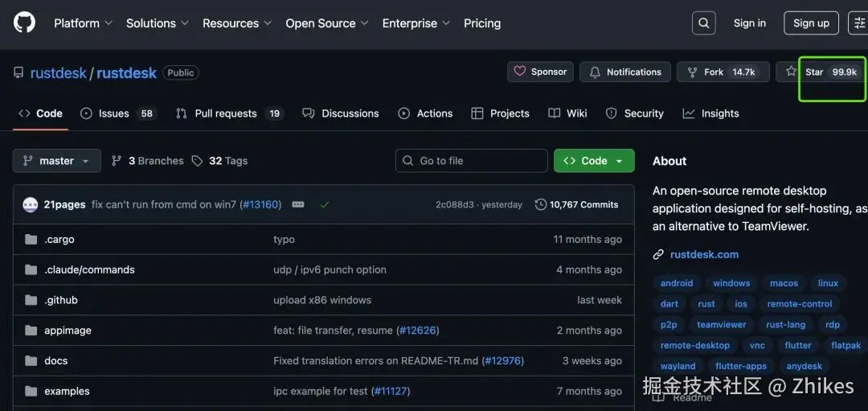Open the Platform dropdown menu

click(83, 23)
